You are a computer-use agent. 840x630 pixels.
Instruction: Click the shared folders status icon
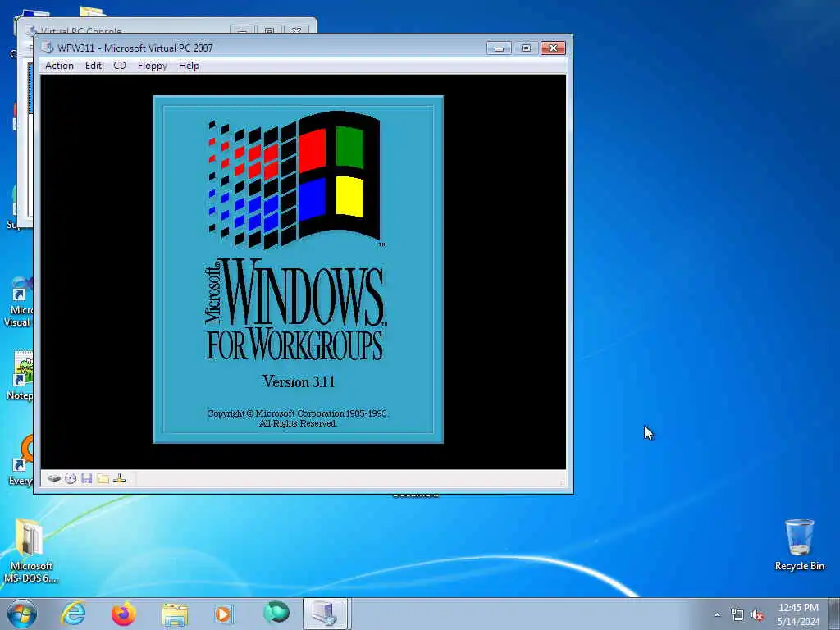click(x=103, y=478)
